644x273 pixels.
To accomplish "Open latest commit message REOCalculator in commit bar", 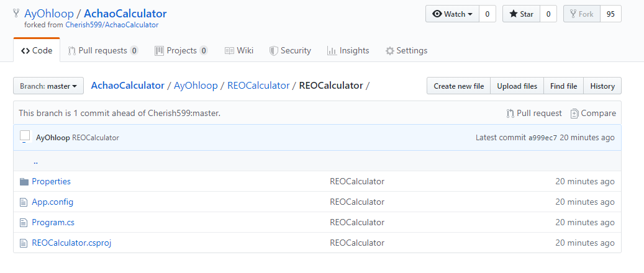I will (x=95, y=138).
